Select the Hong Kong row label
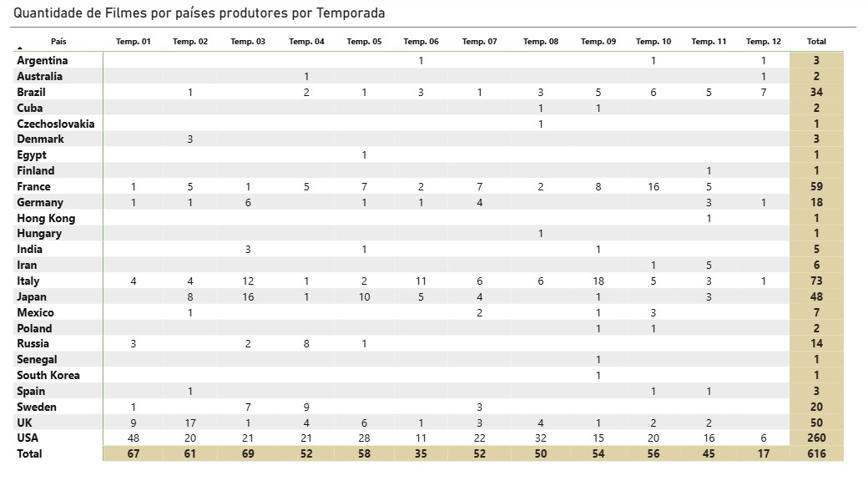This screenshot has width=868, height=486. pyautogui.click(x=46, y=218)
